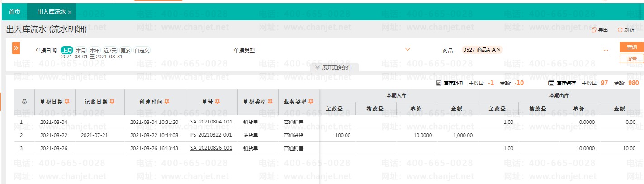Click the 本期入库 column group header
644x184 pixels.
398,95
